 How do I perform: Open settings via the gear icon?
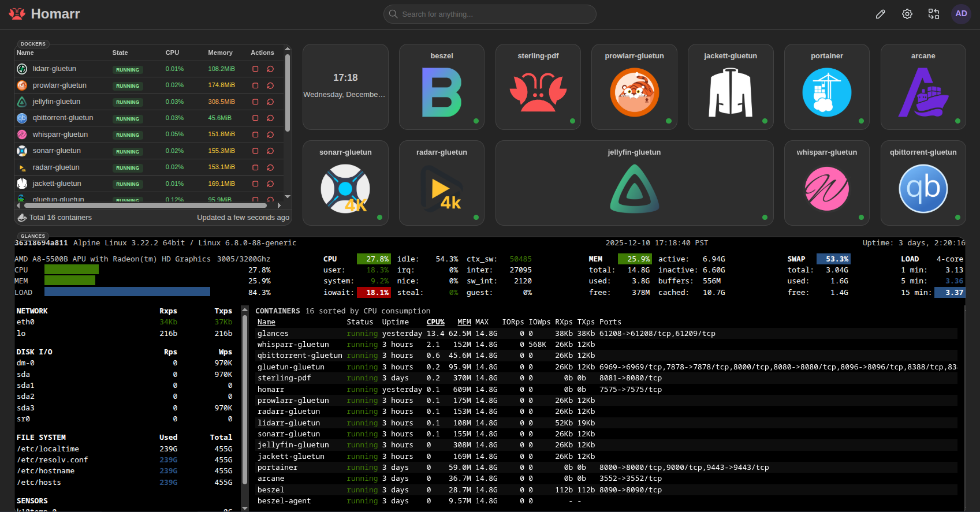(x=907, y=14)
